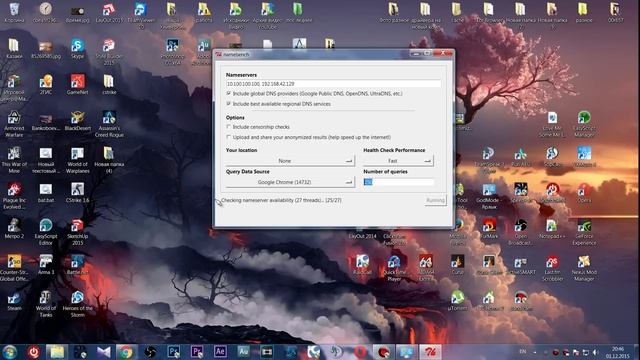Click the EN language indicator
This screenshot has width=640, height=360.
[x=522, y=351]
